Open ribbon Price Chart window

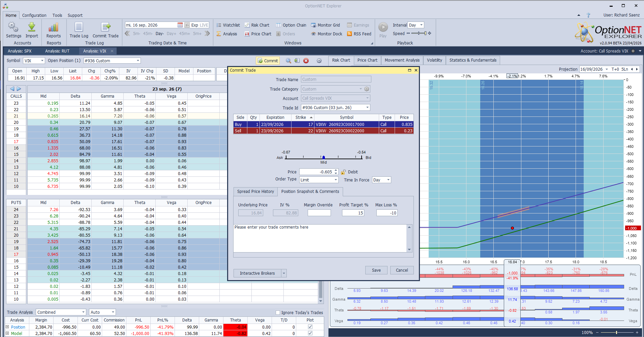(258, 34)
